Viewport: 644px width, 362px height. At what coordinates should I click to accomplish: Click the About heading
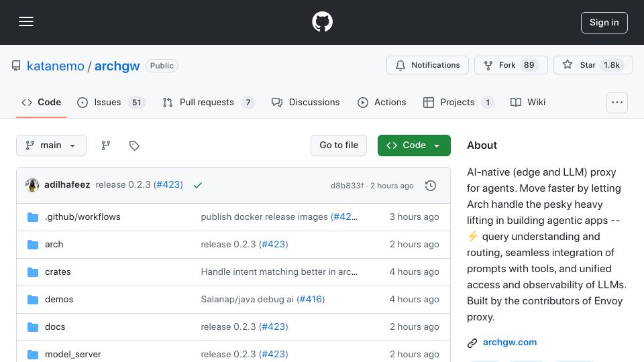click(x=482, y=145)
